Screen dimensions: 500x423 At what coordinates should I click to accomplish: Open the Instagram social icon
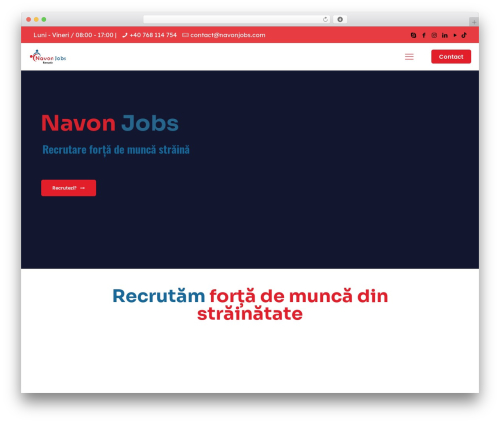click(x=434, y=35)
